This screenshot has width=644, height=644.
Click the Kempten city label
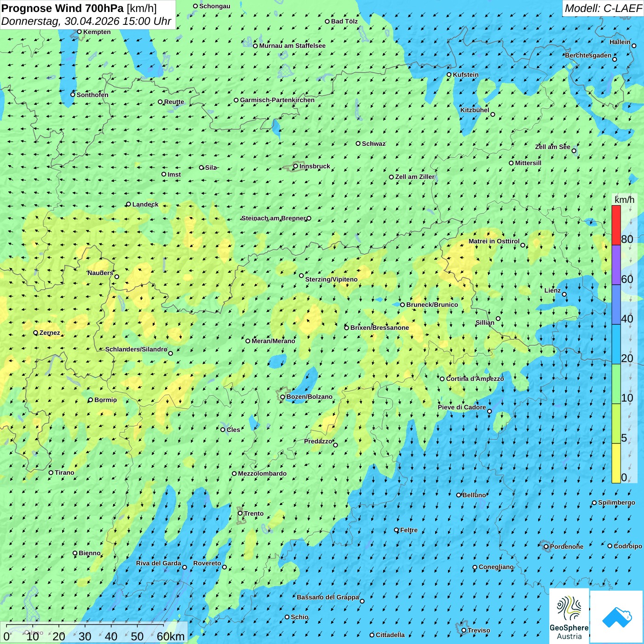[x=97, y=32]
